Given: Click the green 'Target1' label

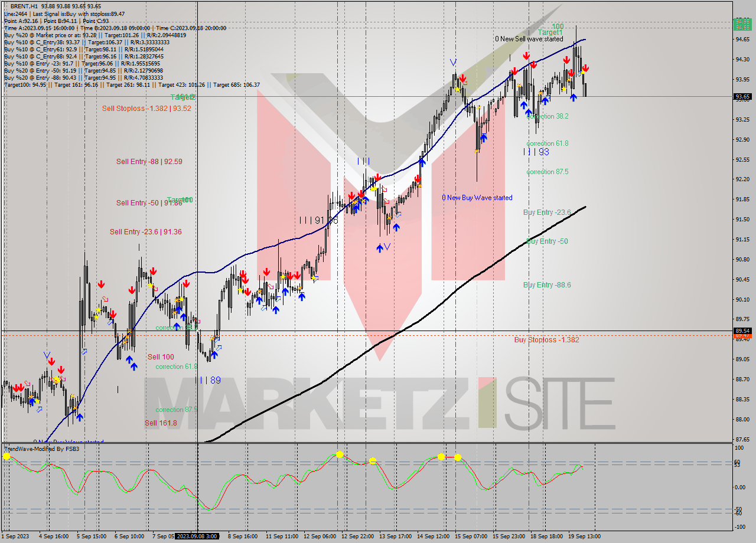Looking at the screenshot, I should click(x=550, y=32).
